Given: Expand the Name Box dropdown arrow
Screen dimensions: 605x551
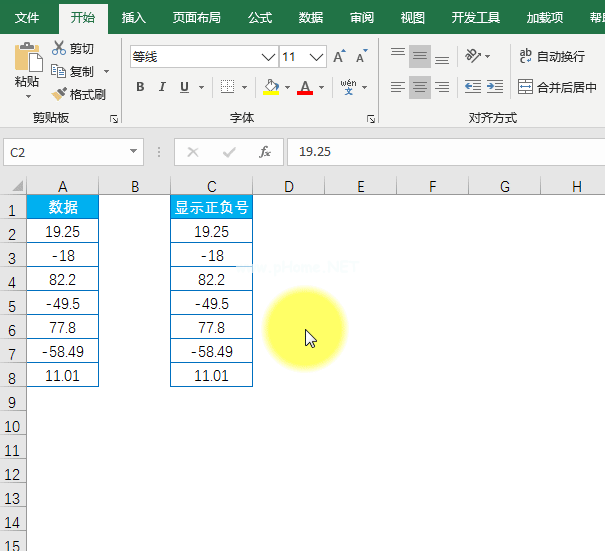Looking at the screenshot, I should 134,152.
